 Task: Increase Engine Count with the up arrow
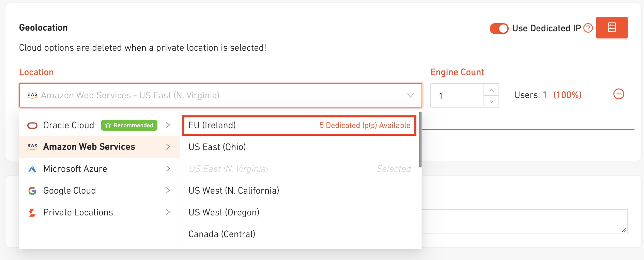(x=491, y=90)
